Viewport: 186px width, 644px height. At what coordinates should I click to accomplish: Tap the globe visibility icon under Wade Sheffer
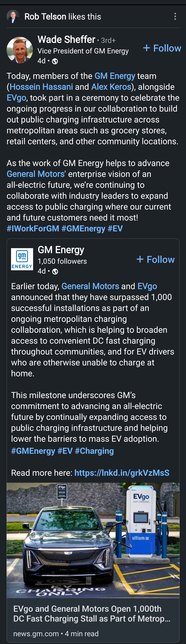[x=55, y=61]
